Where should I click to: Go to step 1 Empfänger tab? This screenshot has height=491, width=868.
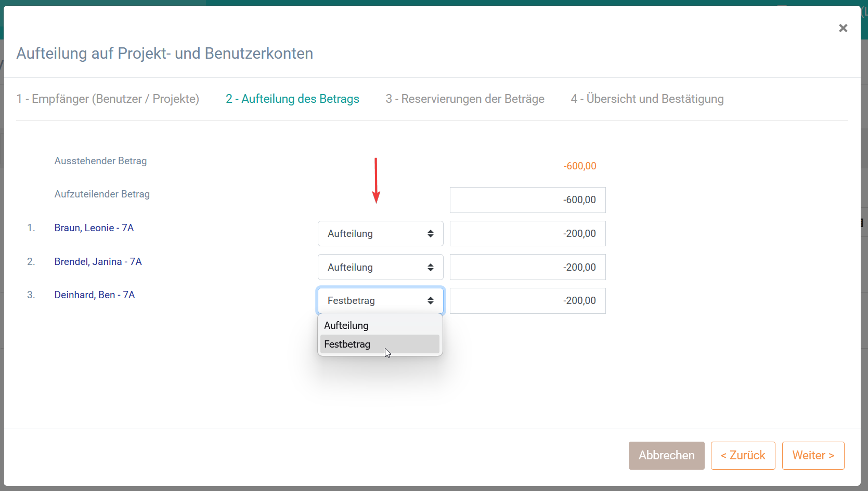[108, 99]
